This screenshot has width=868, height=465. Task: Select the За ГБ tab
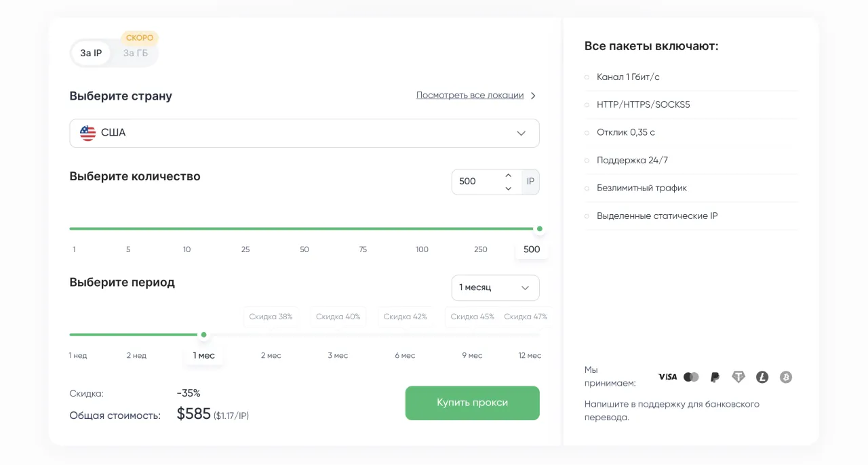[136, 53]
